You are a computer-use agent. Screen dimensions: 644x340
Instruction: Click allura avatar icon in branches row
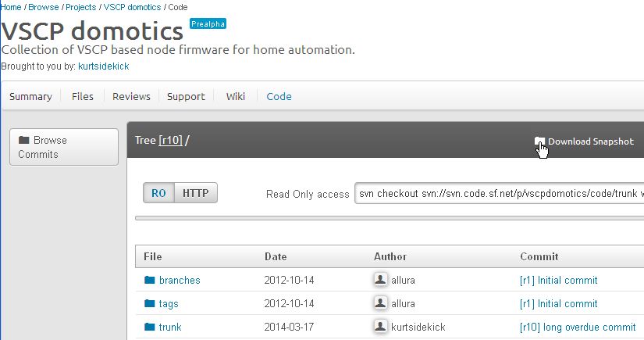[381, 280]
